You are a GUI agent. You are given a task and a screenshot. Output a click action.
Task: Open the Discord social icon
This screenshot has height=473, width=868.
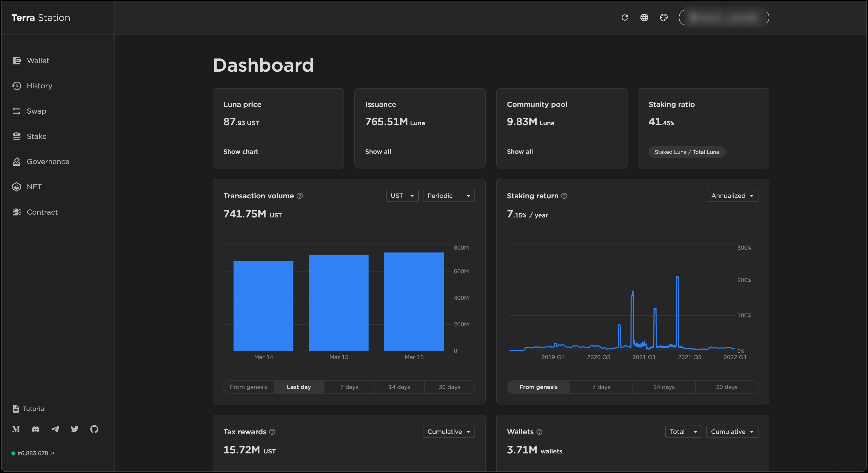tap(35, 429)
